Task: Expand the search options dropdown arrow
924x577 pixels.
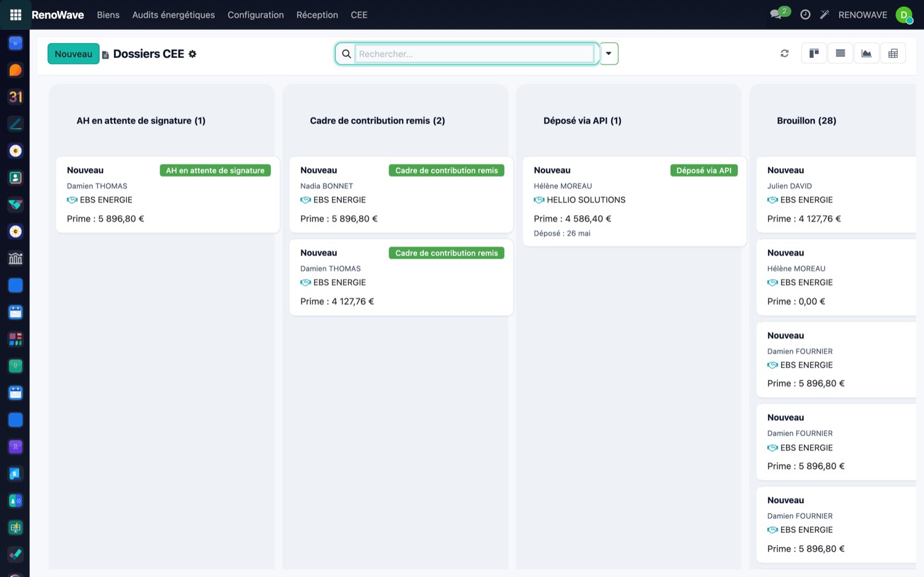Action: [x=609, y=54]
